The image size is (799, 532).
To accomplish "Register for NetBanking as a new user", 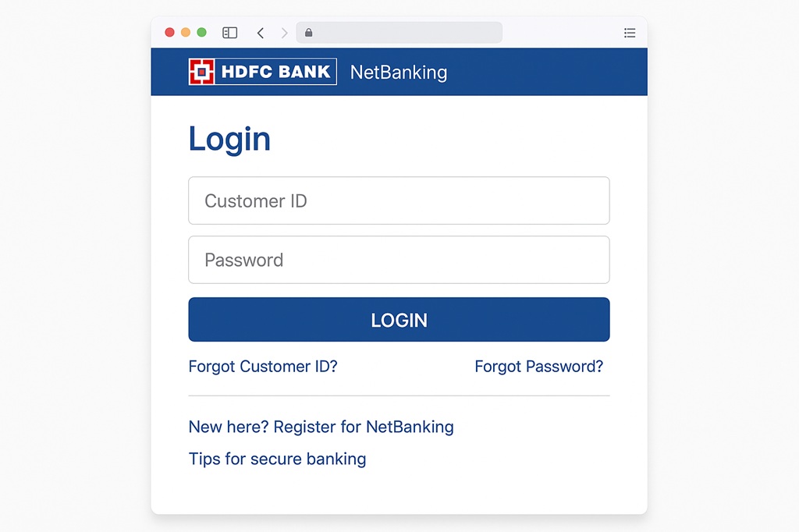I will tap(321, 427).
